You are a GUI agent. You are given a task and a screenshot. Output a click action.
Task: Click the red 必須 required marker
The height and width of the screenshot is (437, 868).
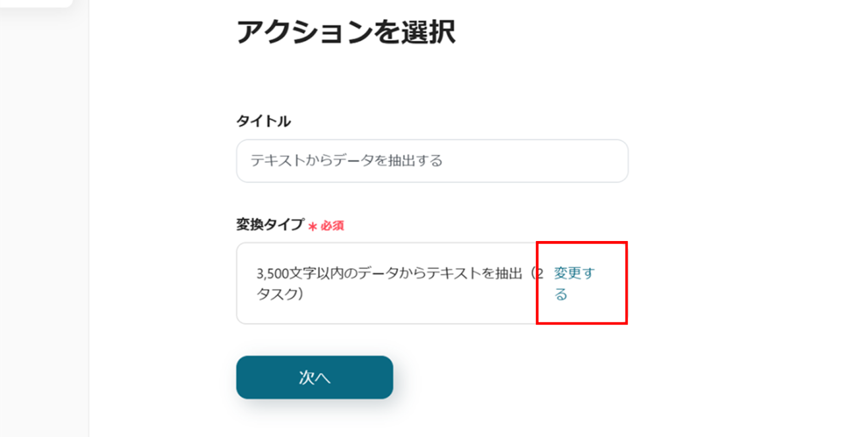pyautogui.click(x=332, y=226)
